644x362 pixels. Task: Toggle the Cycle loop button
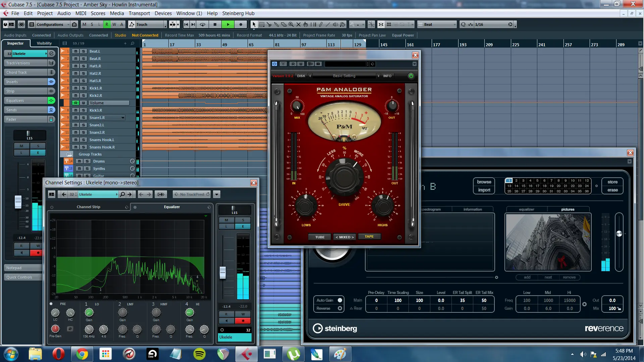pyautogui.click(x=203, y=24)
